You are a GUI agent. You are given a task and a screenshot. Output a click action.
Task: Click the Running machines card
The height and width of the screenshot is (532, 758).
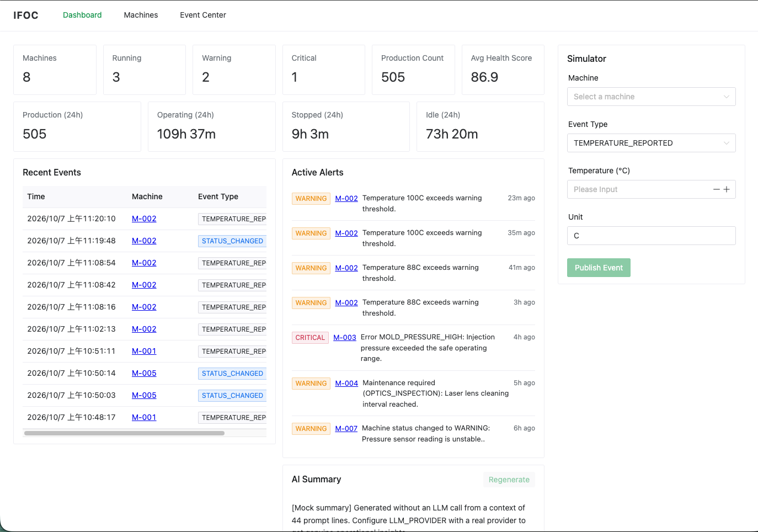coord(145,70)
